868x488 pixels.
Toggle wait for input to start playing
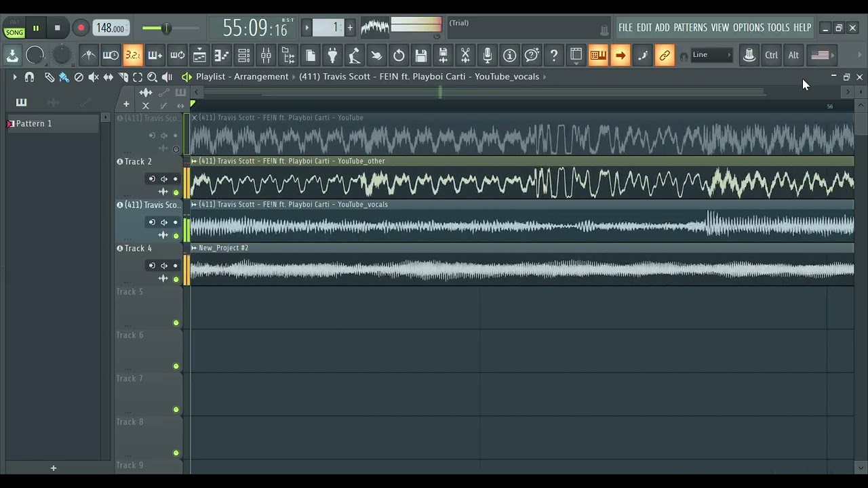111,55
